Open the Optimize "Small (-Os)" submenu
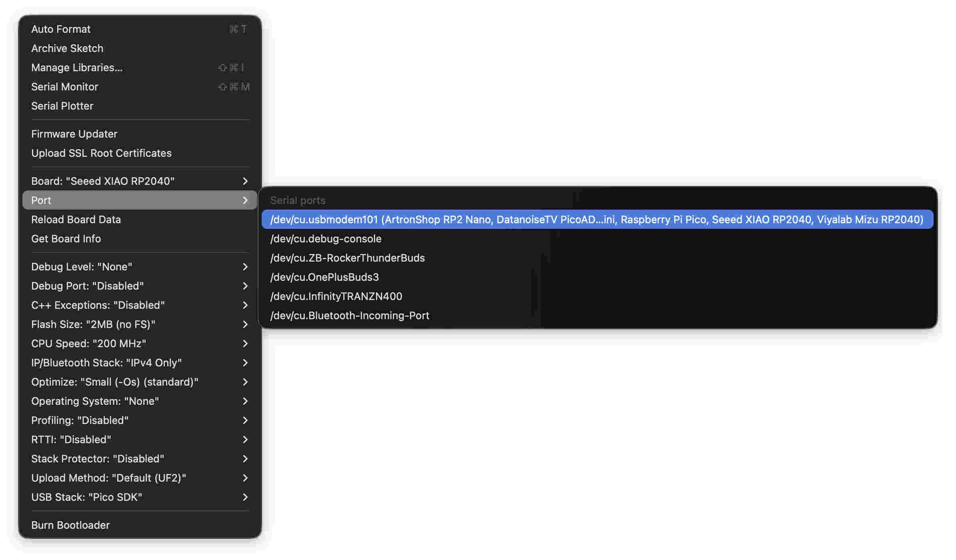 [139, 382]
